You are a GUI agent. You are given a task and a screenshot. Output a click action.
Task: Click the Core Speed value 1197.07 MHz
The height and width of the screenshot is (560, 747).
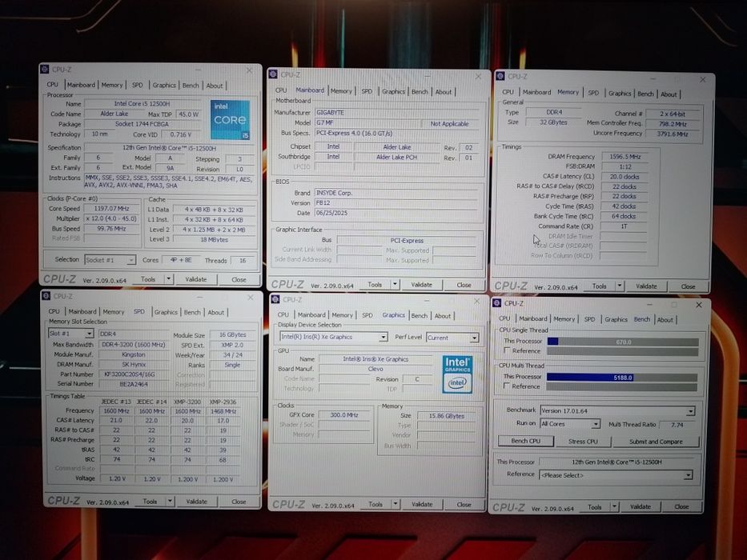112,209
